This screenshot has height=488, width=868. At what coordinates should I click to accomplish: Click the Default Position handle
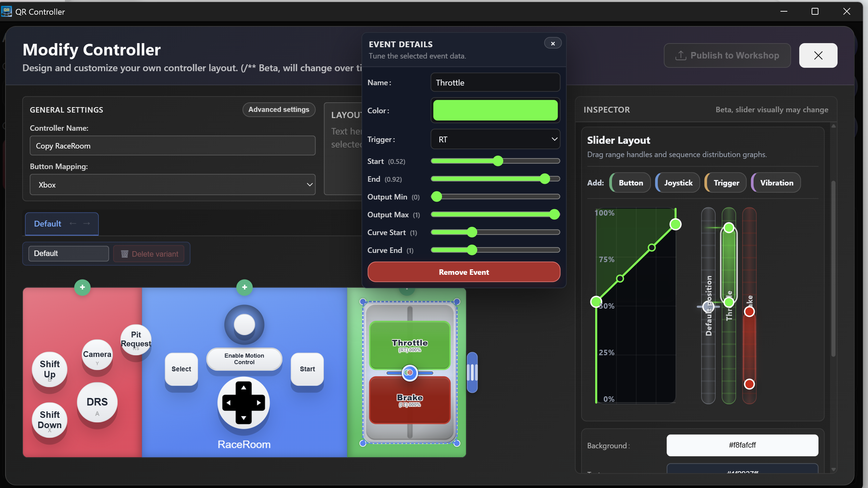(708, 307)
